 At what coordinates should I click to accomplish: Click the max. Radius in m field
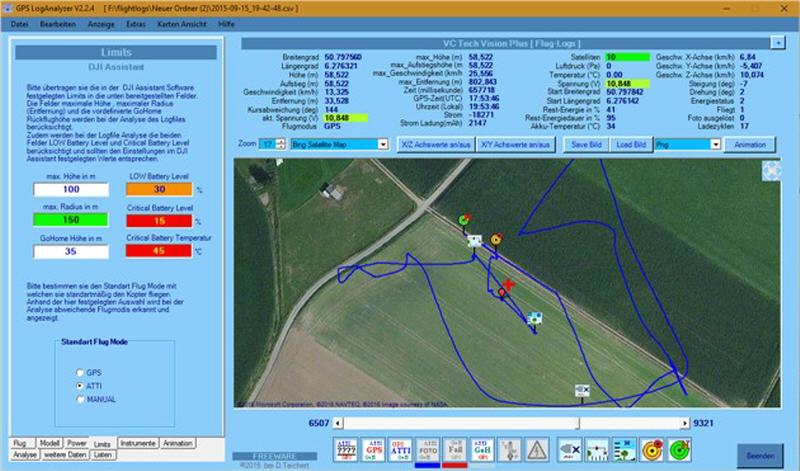tap(71, 220)
